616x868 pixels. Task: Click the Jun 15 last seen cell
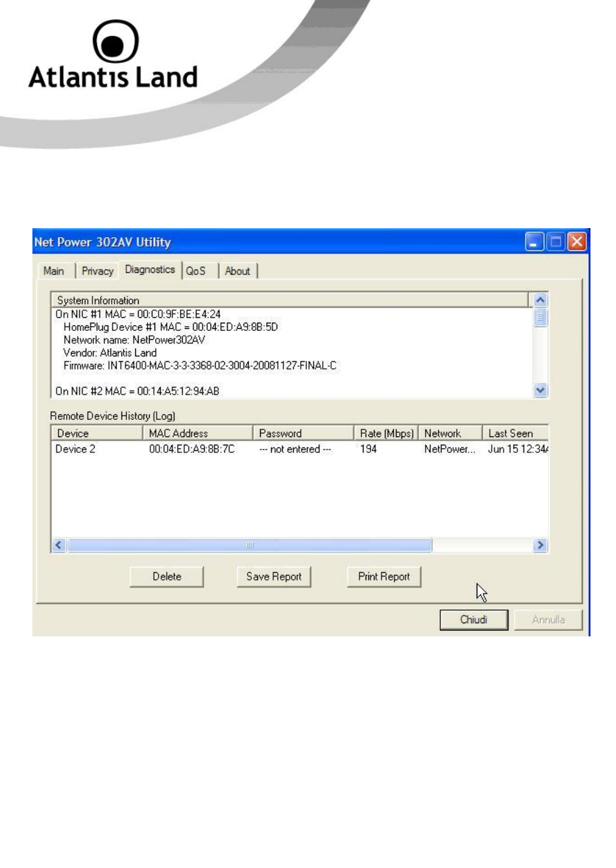point(517,450)
